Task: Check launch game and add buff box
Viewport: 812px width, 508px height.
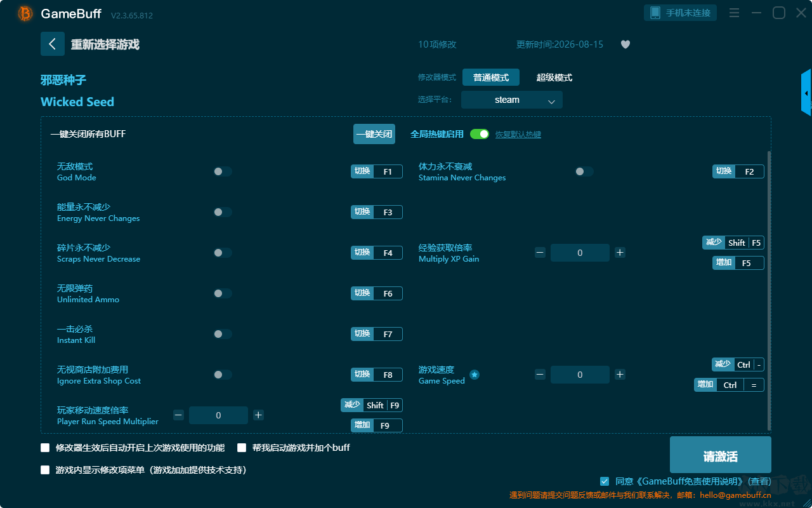Action: 242,448
